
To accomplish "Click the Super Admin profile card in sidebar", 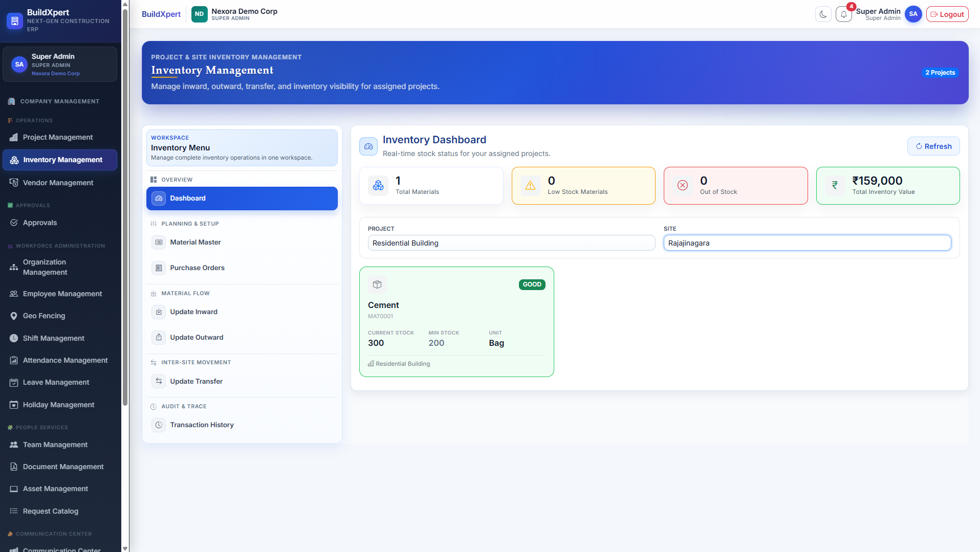I will (x=60, y=64).
